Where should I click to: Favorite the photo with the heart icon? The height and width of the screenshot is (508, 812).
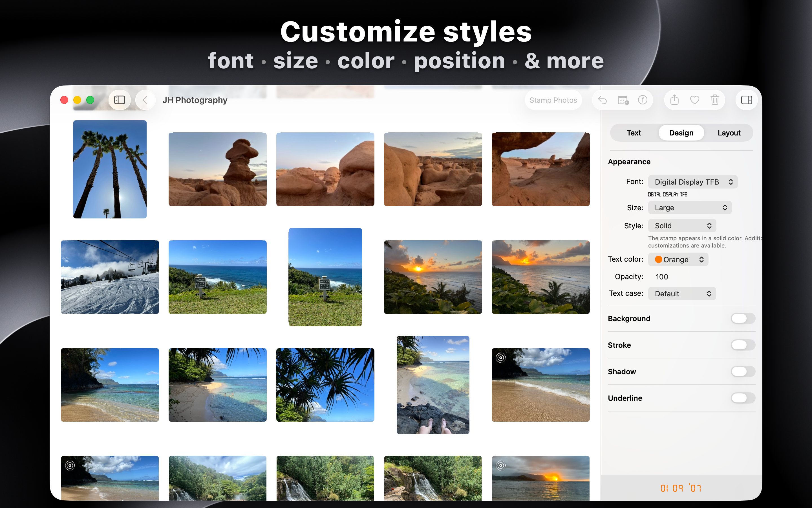694,100
